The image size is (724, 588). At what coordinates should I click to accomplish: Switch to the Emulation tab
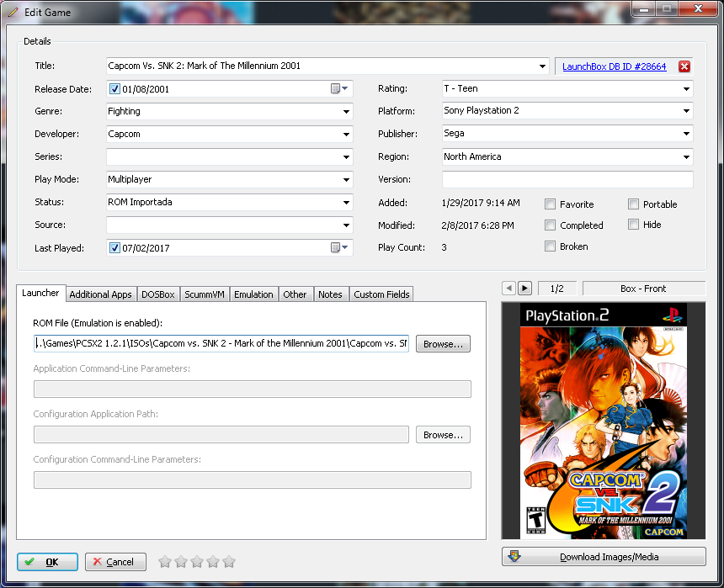[x=253, y=294]
